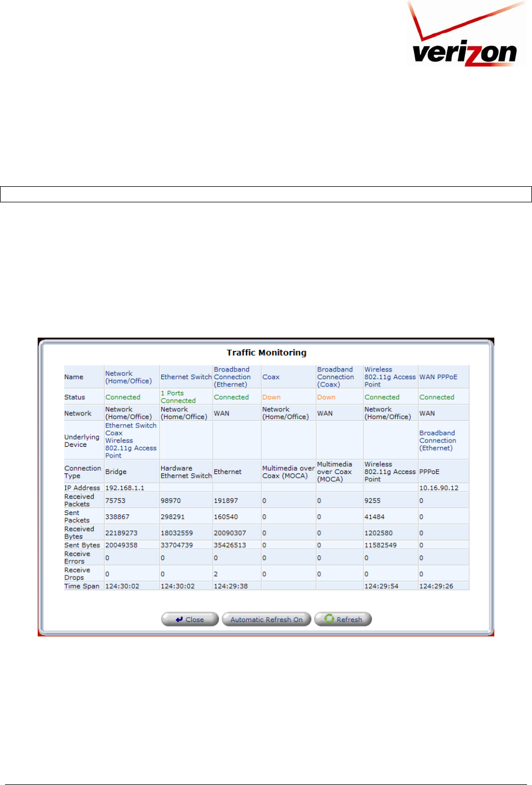Select Multimedia over Coax (MOCA) for Coax column
Viewport: 532px width, 785px height.
click(288, 472)
